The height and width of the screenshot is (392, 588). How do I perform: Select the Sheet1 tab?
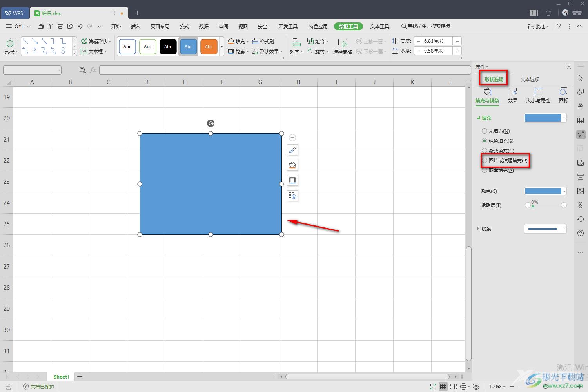(61, 377)
